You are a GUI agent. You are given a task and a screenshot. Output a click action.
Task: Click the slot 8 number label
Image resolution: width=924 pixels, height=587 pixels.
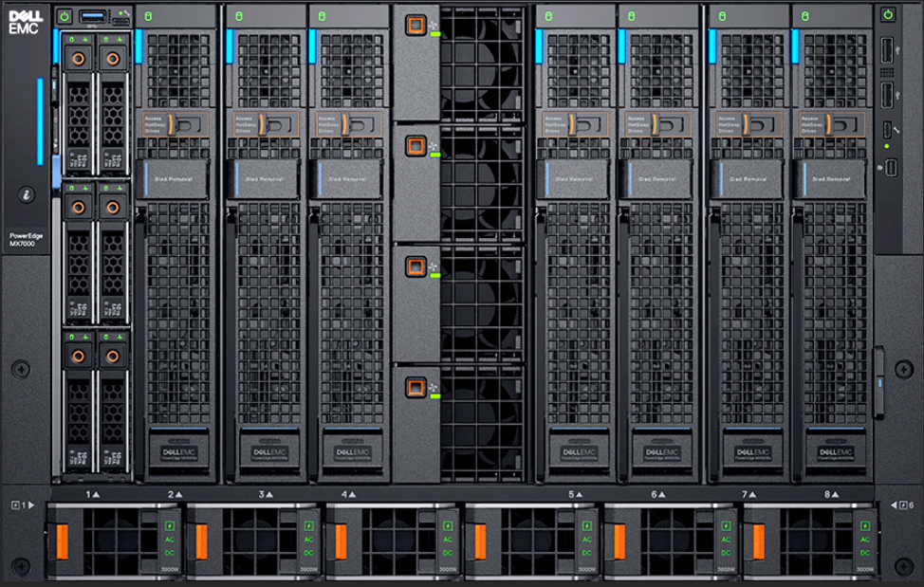(831, 495)
